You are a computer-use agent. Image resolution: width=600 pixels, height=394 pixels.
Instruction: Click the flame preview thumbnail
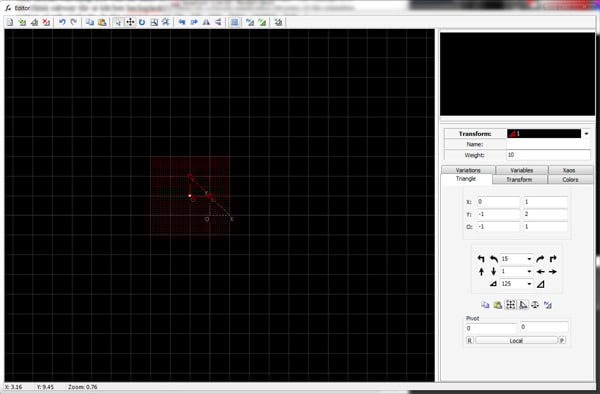[x=517, y=74]
